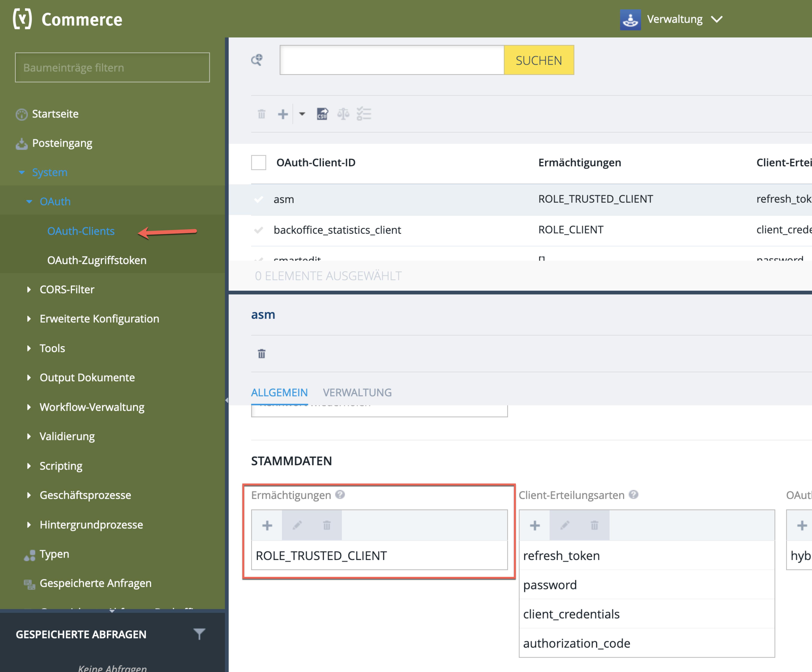Delete the asm client with trash icon
Viewport: 812px width, 672px height.
(262, 354)
